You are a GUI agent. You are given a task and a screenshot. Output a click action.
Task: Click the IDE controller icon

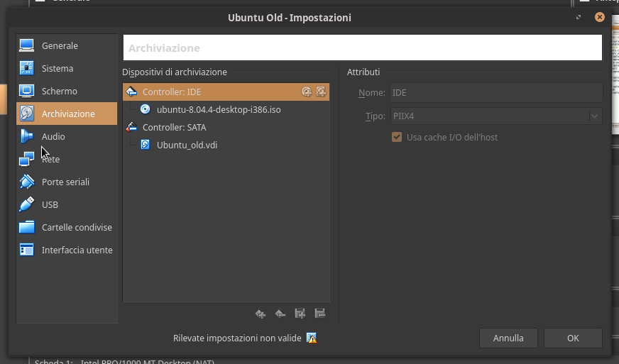click(131, 92)
